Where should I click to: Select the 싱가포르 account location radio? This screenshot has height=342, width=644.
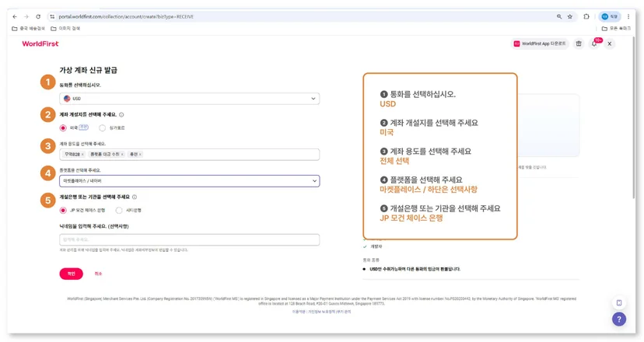pos(102,128)
